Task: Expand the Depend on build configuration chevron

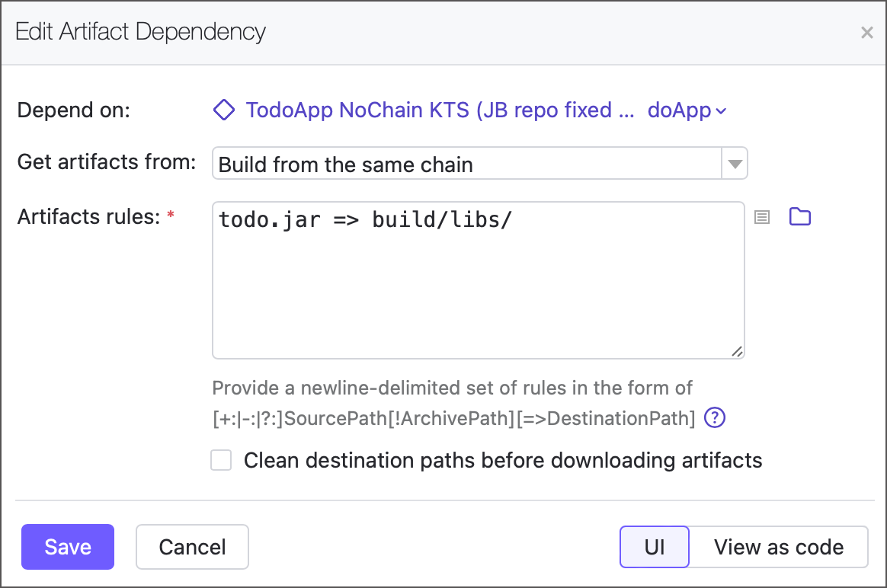Action: (x=721, y=111)
